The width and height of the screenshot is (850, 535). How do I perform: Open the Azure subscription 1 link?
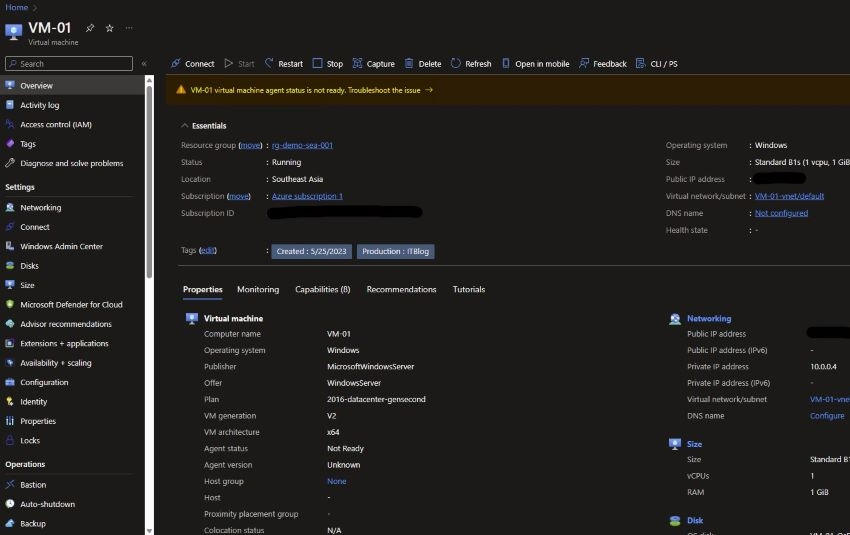point(307,196)
